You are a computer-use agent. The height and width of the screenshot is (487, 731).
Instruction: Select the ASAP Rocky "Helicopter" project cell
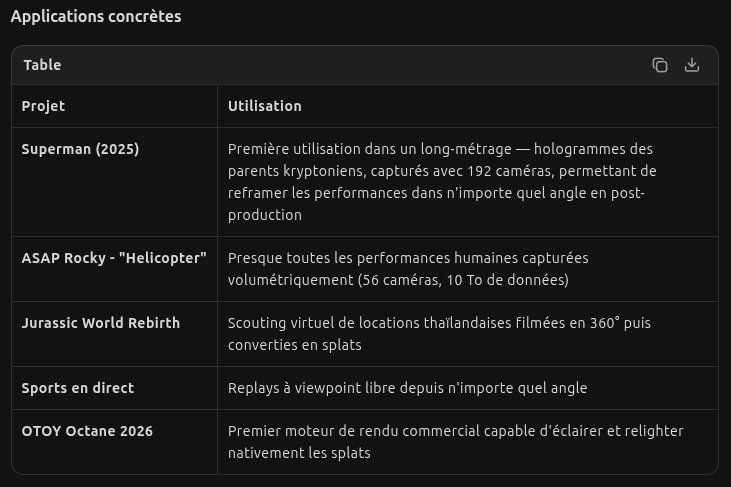114,258
